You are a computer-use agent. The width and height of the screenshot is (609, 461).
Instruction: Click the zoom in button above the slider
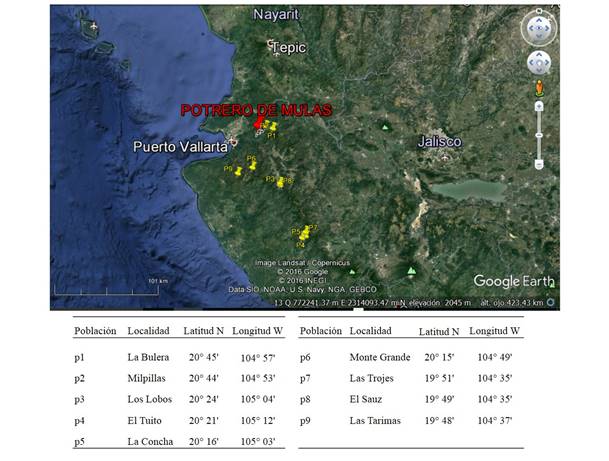point(539,104)
